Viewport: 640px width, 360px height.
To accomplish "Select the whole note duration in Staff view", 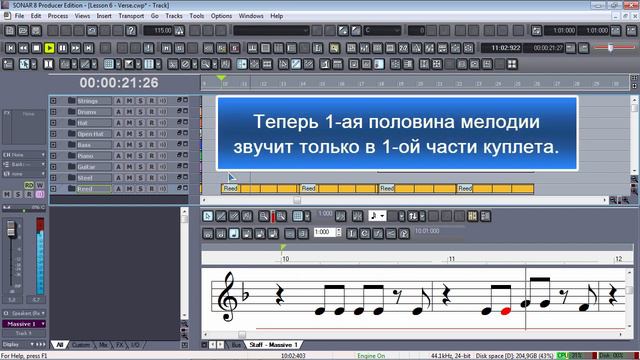I will pyautogui.click(x=208, y=233).
